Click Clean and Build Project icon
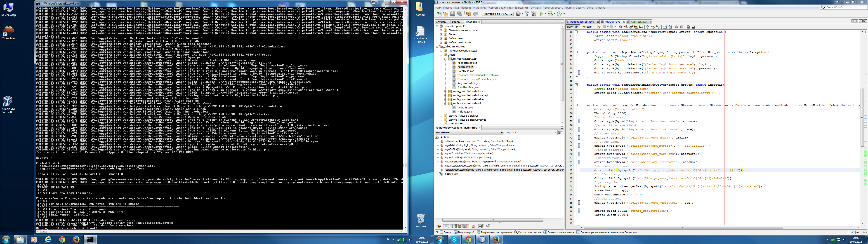Viewport: 868px width, 244px height. (534, 14)
